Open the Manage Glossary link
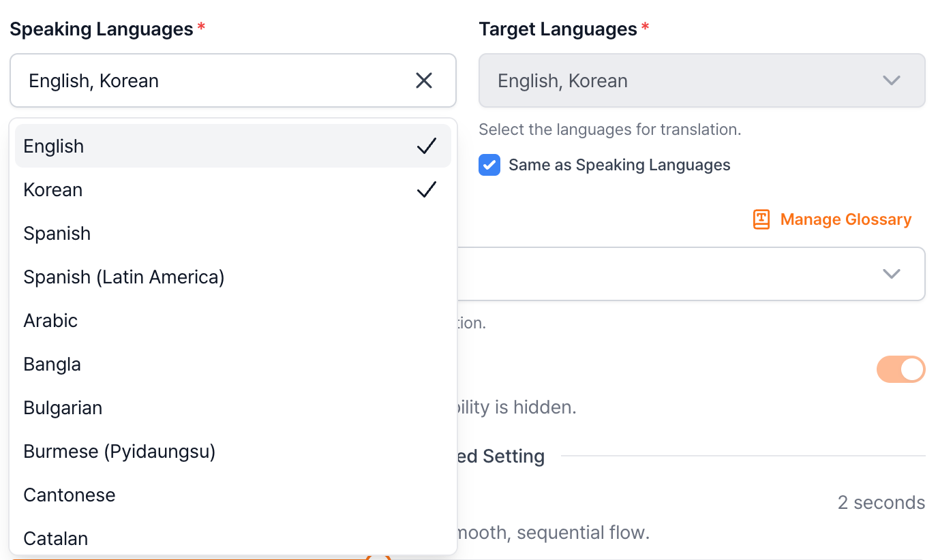 (845, 219)
